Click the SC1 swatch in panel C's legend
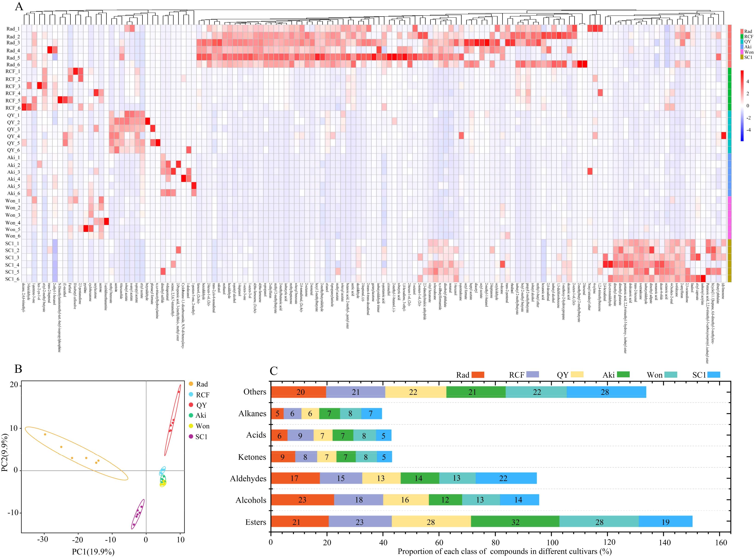This screenshot has width=756, height=557. click(x=714, y=374)
